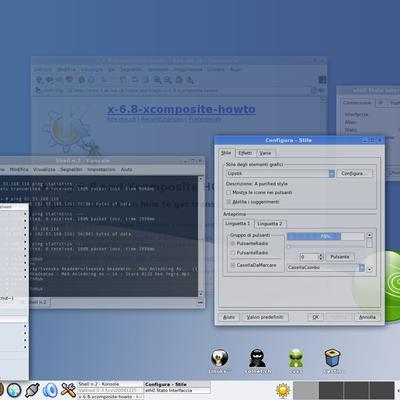Open the x-6.8-xcomposite-howto heading link
400x400 pixels.
[x=181, y=109]
